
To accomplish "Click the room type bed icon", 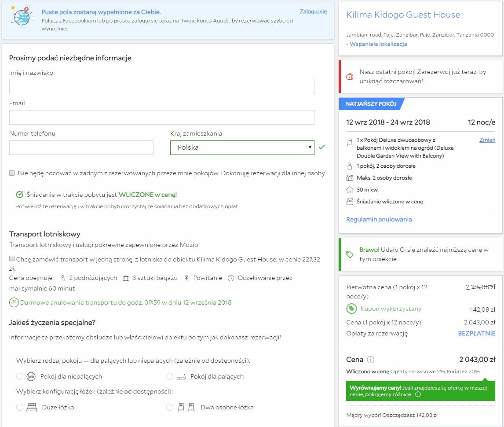I will pos(350,142).
